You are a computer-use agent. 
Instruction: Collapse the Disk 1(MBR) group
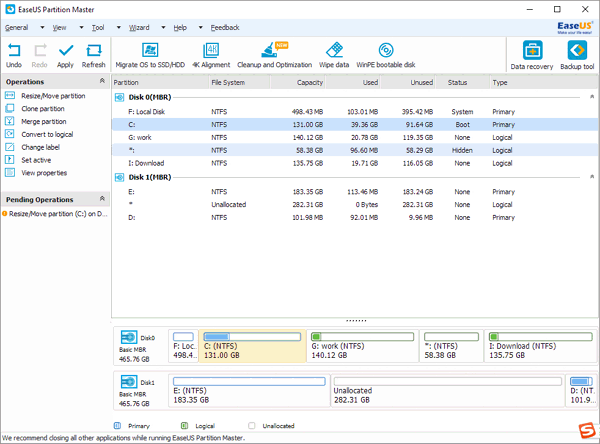tap(592, 177)
